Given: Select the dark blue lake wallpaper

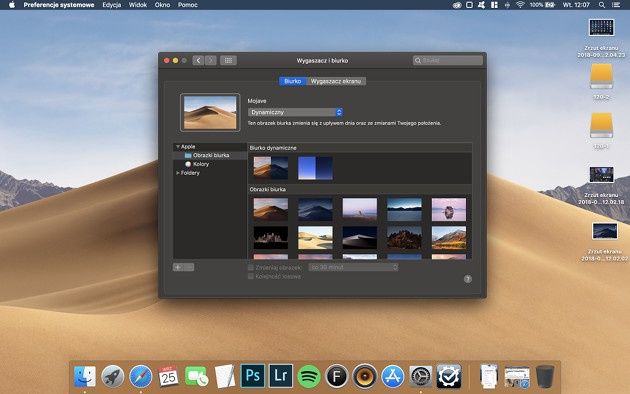Looking at the screenshot, I should [x=404, y=209].
